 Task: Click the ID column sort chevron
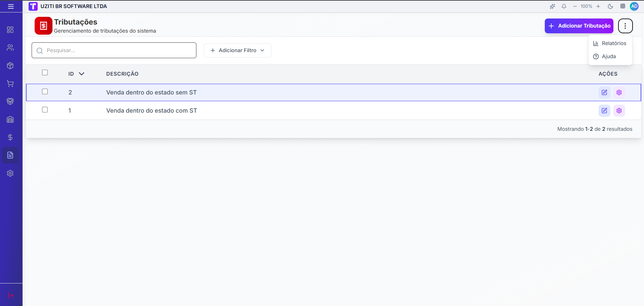point(81,74)
